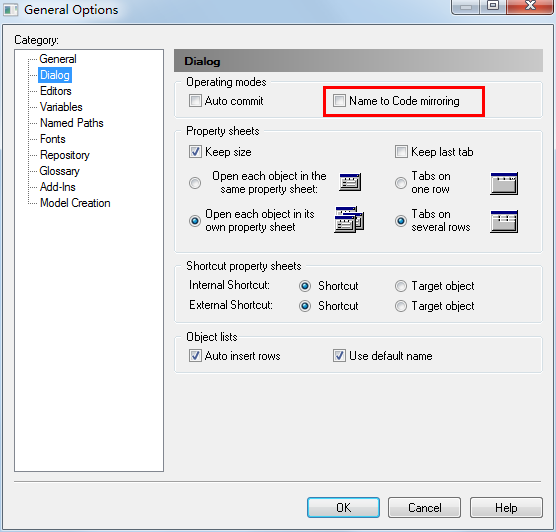Screen dimensions: 556x532
Task: Select Target object for External Shortcut
Action: point(401,306)
